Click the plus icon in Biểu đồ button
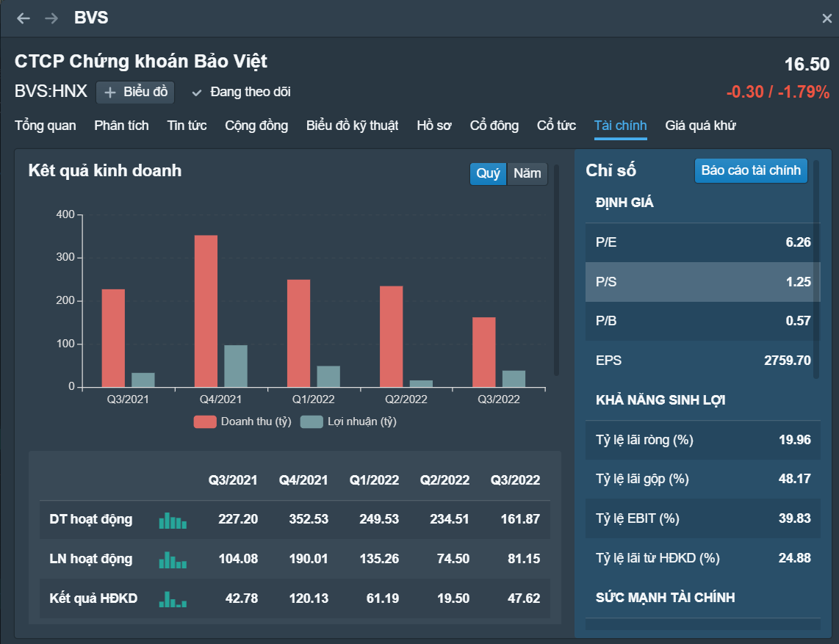 109,93
